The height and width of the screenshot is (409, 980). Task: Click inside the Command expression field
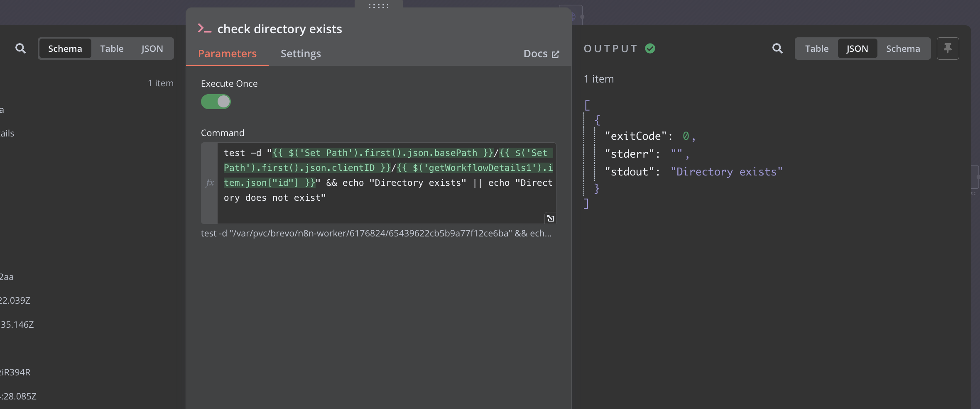pos(387,183)
